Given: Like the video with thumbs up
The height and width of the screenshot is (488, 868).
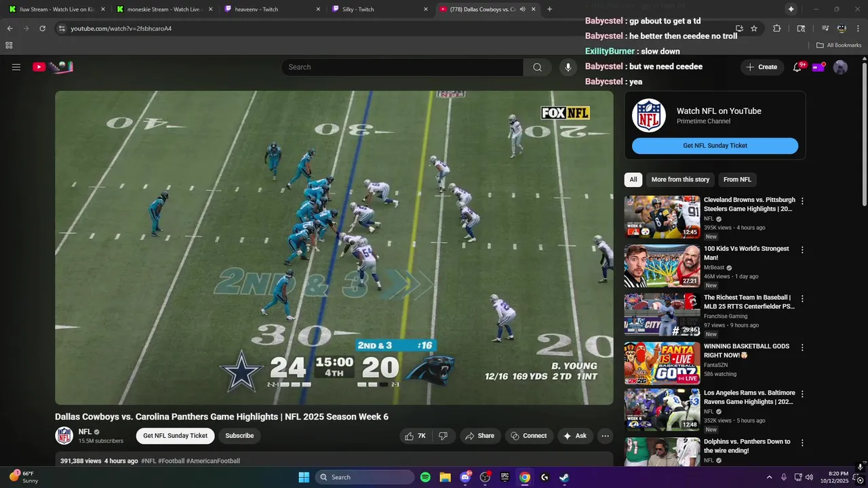Looking at the screenshot, I should (x=416, y=436).
